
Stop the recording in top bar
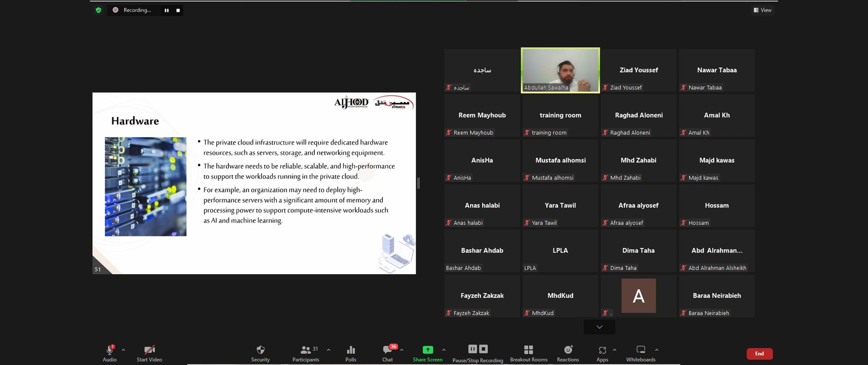[x=178, y=10]
